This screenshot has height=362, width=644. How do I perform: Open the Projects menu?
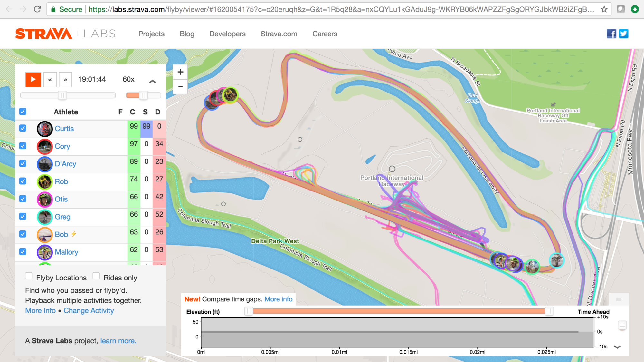click(x=151, y=34)
